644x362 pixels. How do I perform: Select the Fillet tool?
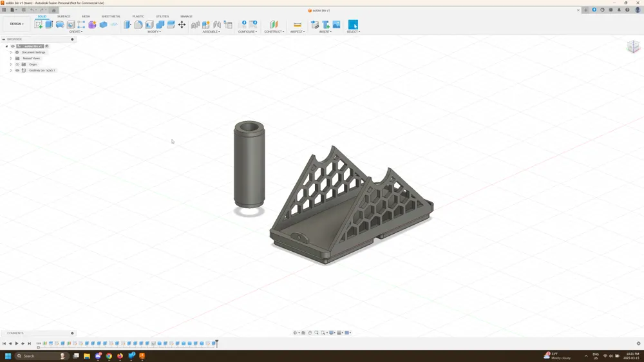click(138, 24)
